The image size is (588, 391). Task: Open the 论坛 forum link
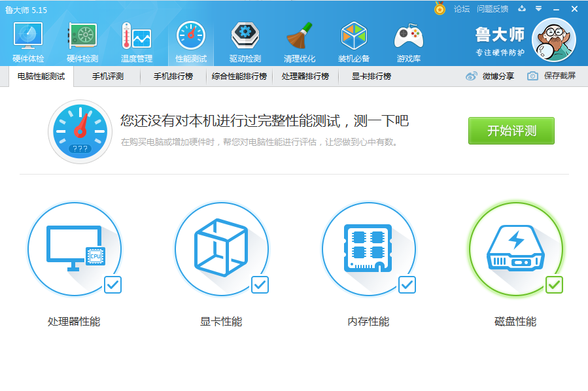[x=462, y=9]
